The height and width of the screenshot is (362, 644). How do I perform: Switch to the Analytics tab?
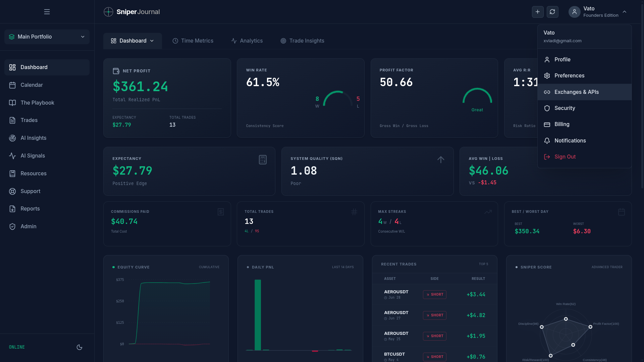(247, 41)
